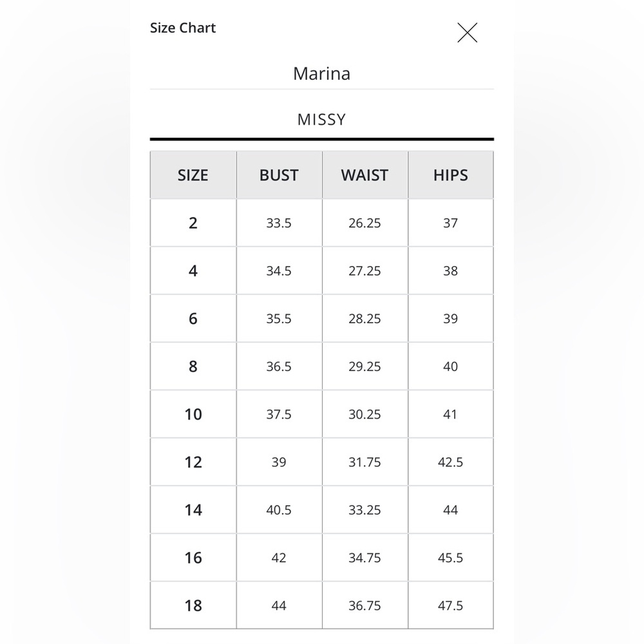Select size 8 row label
644x644 pixels.
193,366
